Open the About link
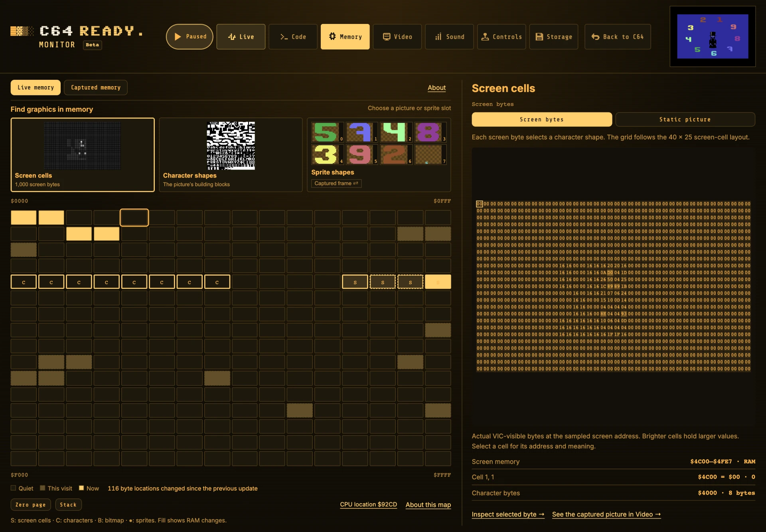Image resolution: width=766 pixels, height=532 pixels. pyautogui.click(x=436, y=88)
